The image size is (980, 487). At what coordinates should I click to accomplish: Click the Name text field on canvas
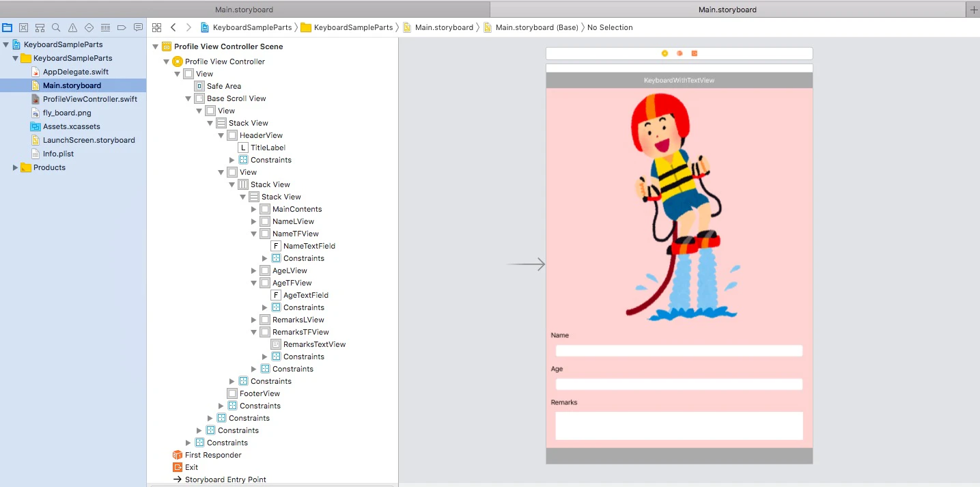[x=679, y=350]
